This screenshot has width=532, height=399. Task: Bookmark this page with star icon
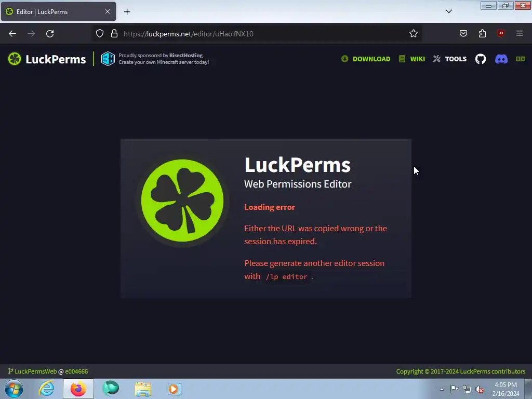(413, 33)
